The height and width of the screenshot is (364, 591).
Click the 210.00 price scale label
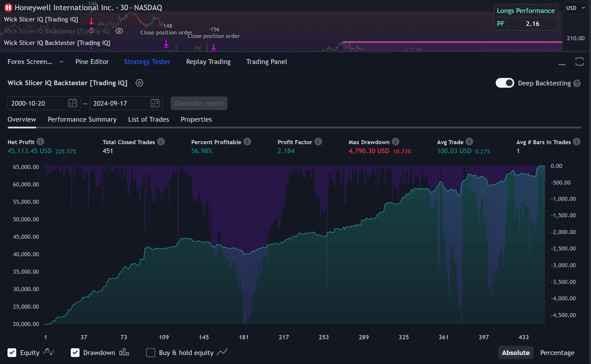[575, 38]
